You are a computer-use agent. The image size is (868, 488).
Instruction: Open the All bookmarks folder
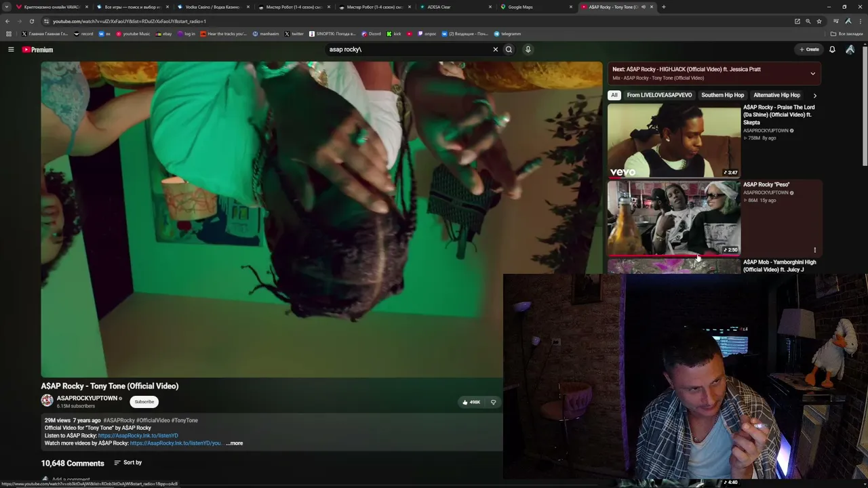[847, 34]
